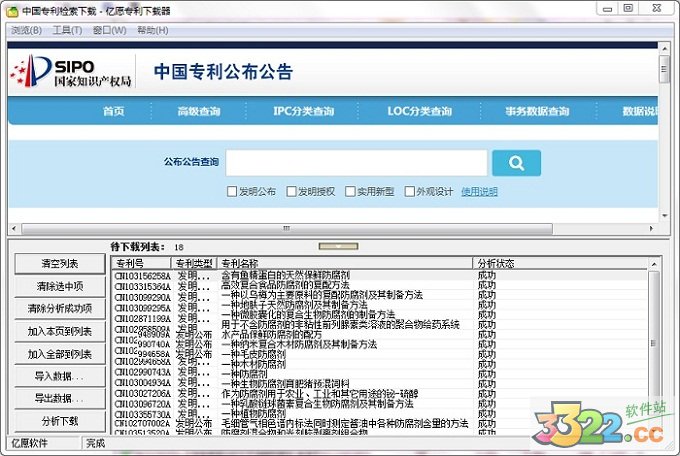Select row CN102990743A

pos(380,374)
